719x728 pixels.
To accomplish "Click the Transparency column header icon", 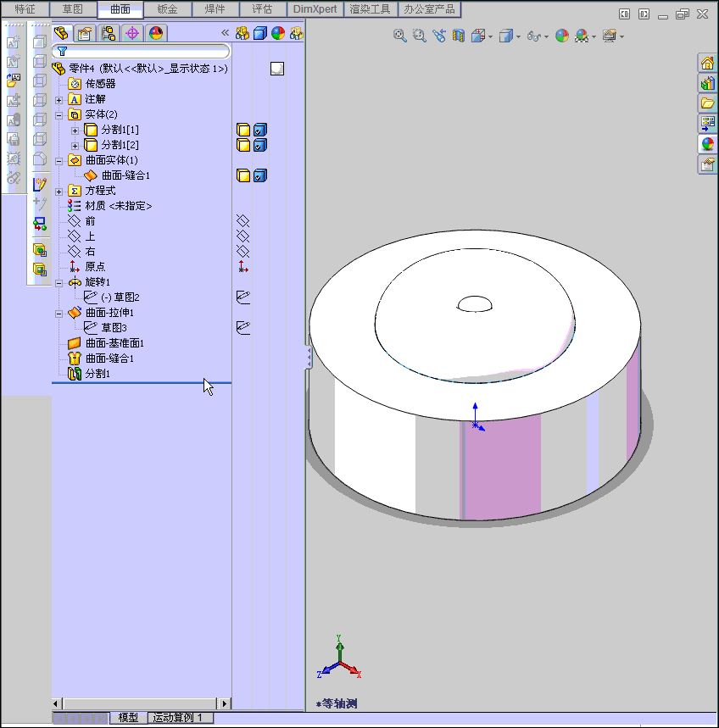I will coord(296,33).
